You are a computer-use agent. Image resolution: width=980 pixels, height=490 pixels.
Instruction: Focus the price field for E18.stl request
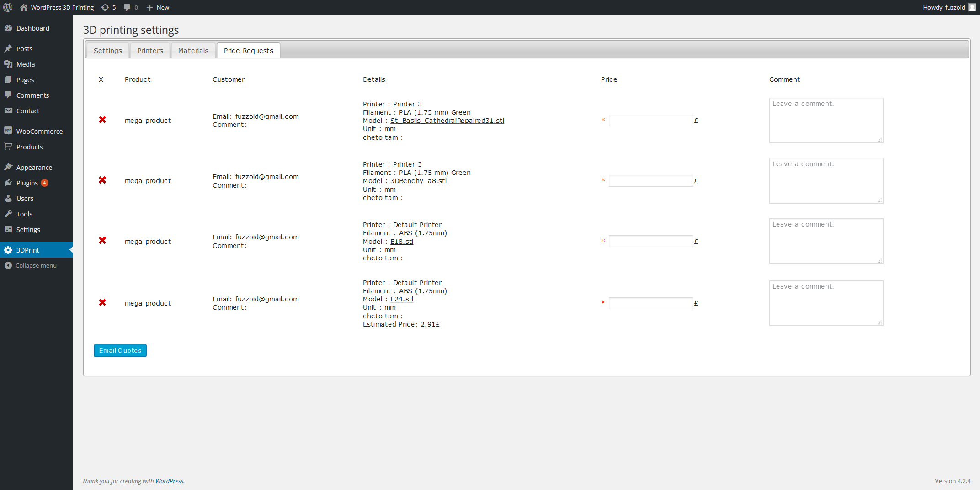[x=651, y=241]
